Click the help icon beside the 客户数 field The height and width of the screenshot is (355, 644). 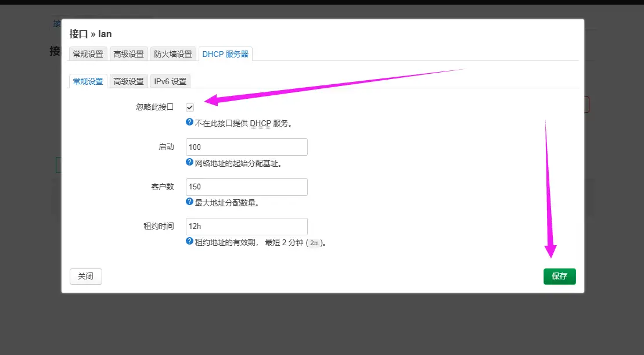pyautogui.click(x=190, y=202)
